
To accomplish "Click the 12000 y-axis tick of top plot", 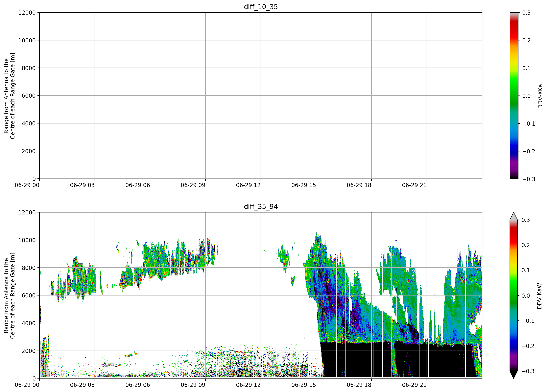I will pyautogui.click(x=27, y=12).
